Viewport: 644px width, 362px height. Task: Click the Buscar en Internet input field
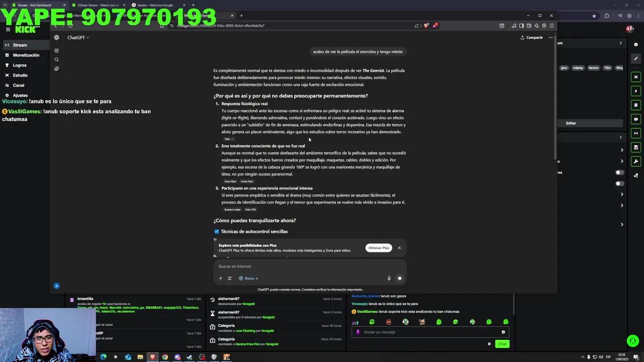point(309,266)
